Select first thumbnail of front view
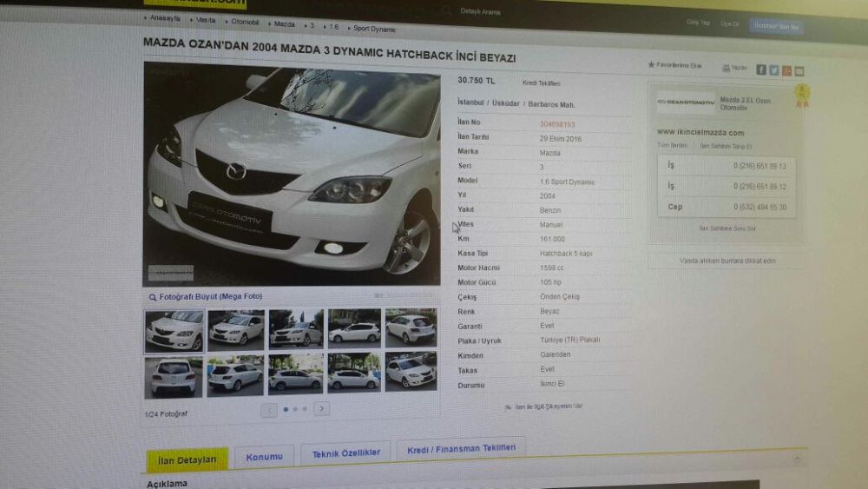This screenshot has height=489, width=868. 174,331
